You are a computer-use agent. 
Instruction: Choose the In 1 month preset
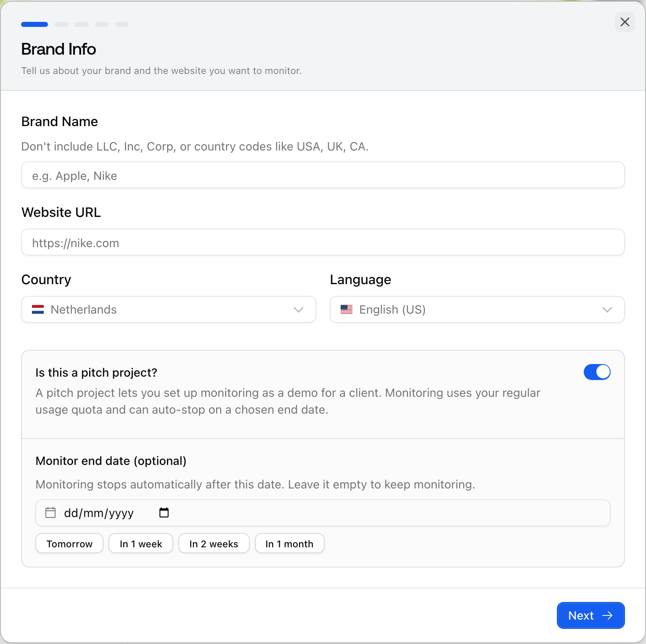coord(289,544)
